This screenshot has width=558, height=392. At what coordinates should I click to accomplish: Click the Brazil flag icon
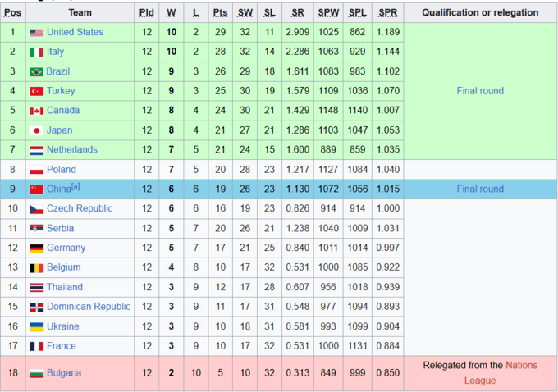[36, 72]
